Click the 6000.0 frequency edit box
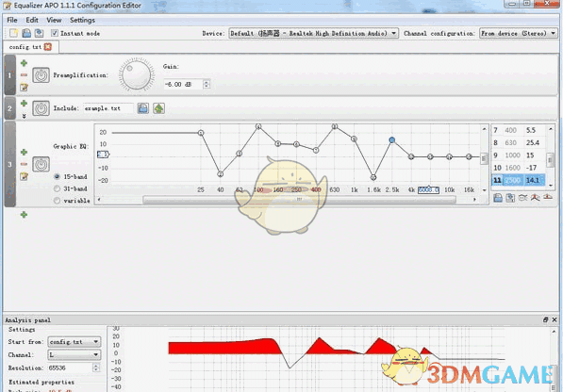563x392 pixels. click(428, 189)
